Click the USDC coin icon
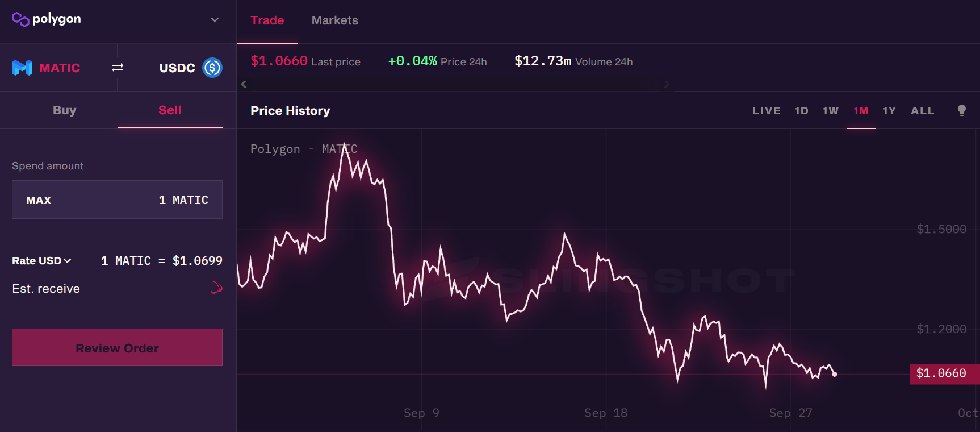Image resolution: width=980 pixels, height=432 pixels. (212, 68)
